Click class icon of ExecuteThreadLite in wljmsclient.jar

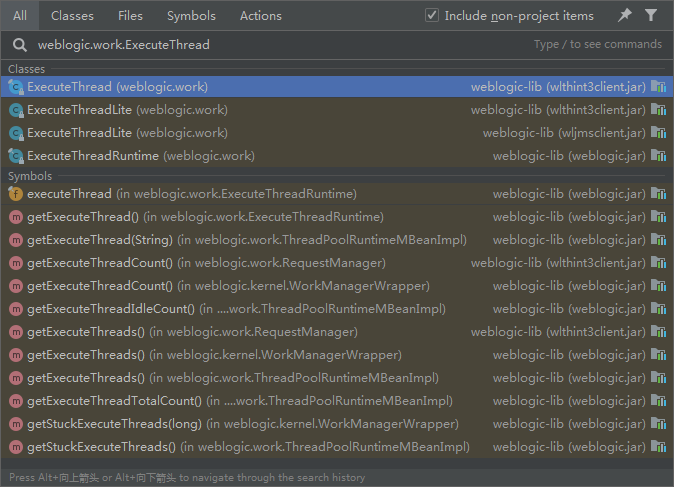pos(16,133)
